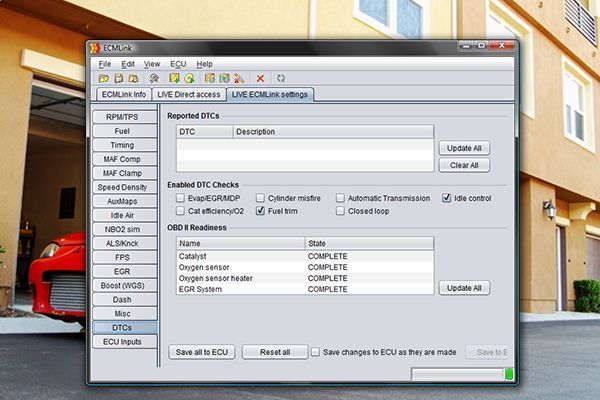Open the Dash section
The height and width of the screenshot is (400, 600).
pyautogui.click(x=125, y=300)
